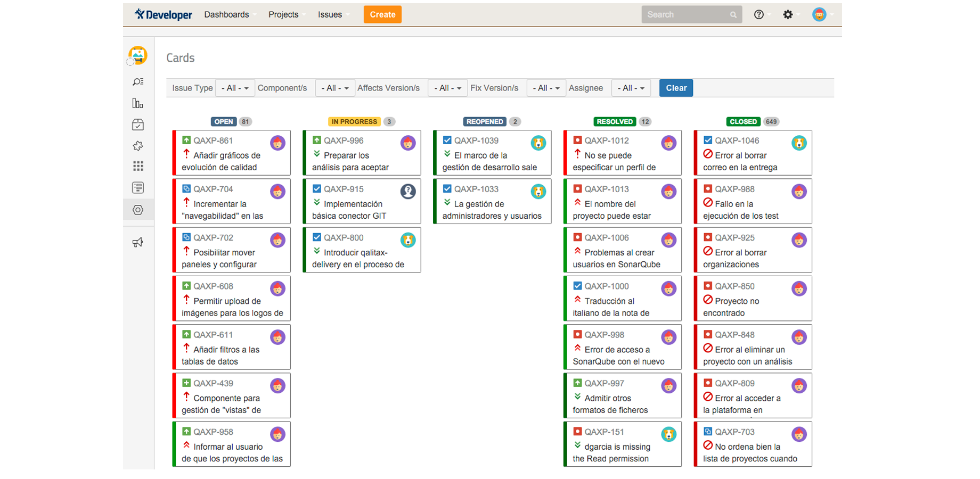Click the task checkbox icon on QAXP-1000
Screen dimensions: 980x479
coord(577,286)
